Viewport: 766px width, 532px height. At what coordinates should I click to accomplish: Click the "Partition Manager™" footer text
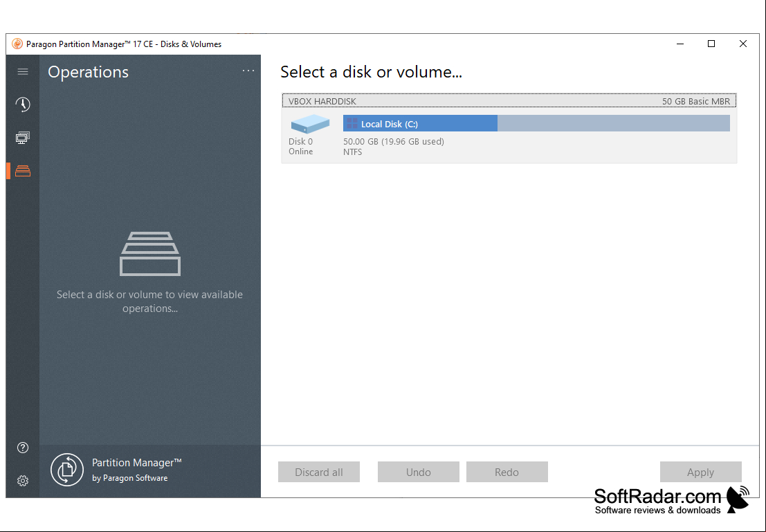tap(137, 463)
